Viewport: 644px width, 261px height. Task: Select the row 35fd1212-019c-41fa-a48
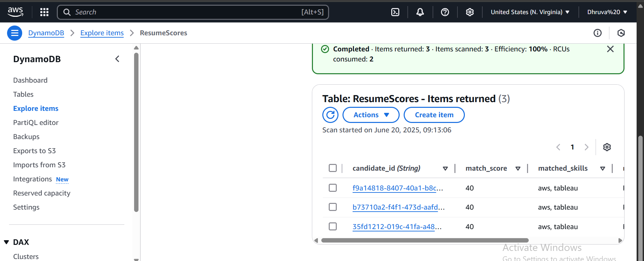(x=333, y=226)
